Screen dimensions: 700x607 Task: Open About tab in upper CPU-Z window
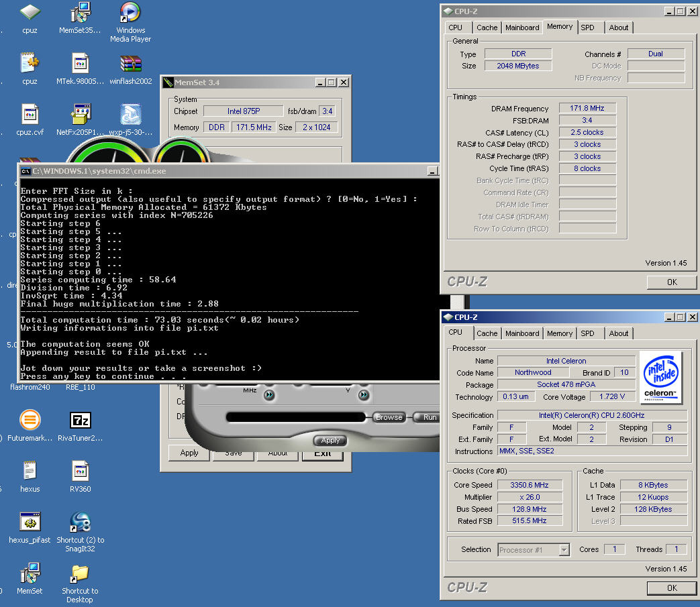[619, 27]
